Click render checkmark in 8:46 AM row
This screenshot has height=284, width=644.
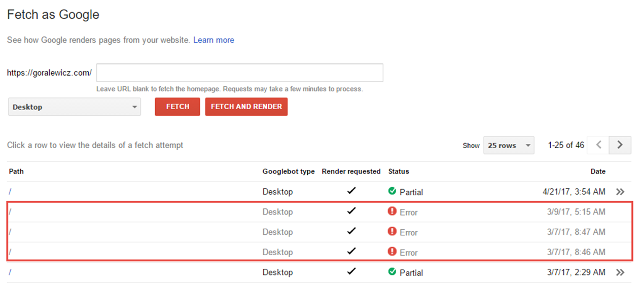tap(351, 251)
